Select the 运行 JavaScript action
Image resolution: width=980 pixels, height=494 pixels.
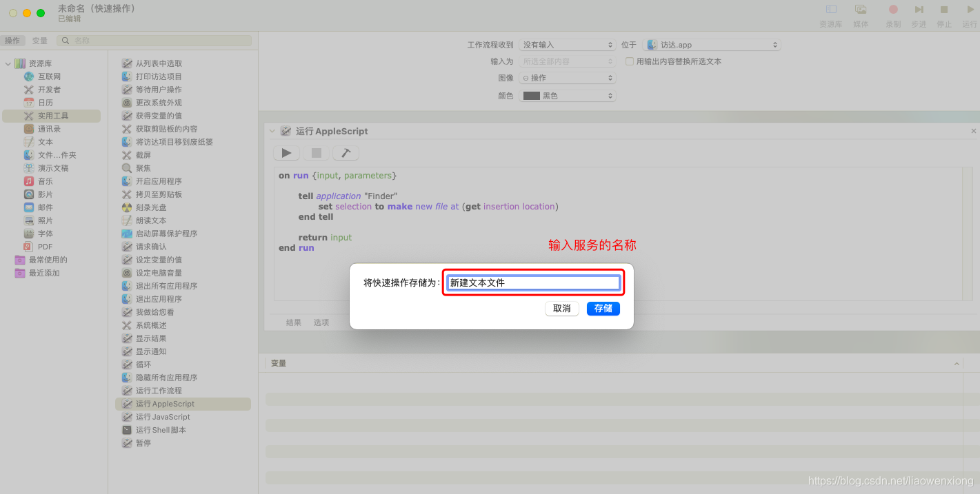click(x=163, y=417)
